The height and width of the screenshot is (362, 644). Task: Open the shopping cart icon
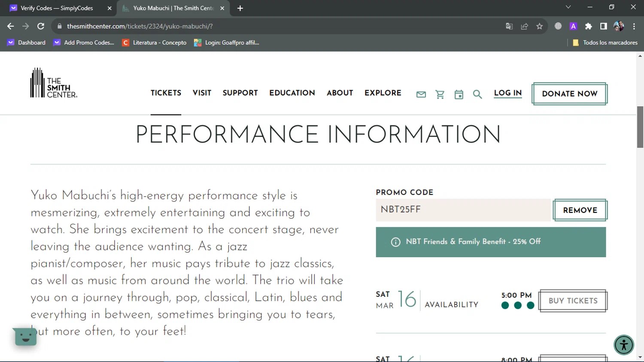440,94
